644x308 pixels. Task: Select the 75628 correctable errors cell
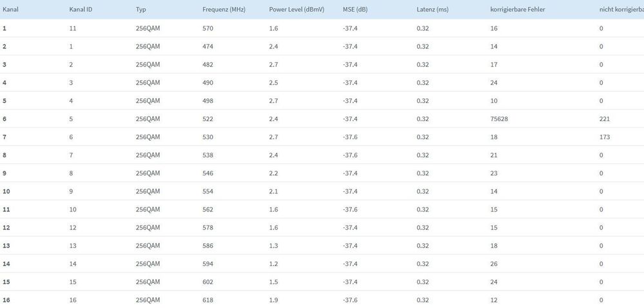click(x=500, y=119)
